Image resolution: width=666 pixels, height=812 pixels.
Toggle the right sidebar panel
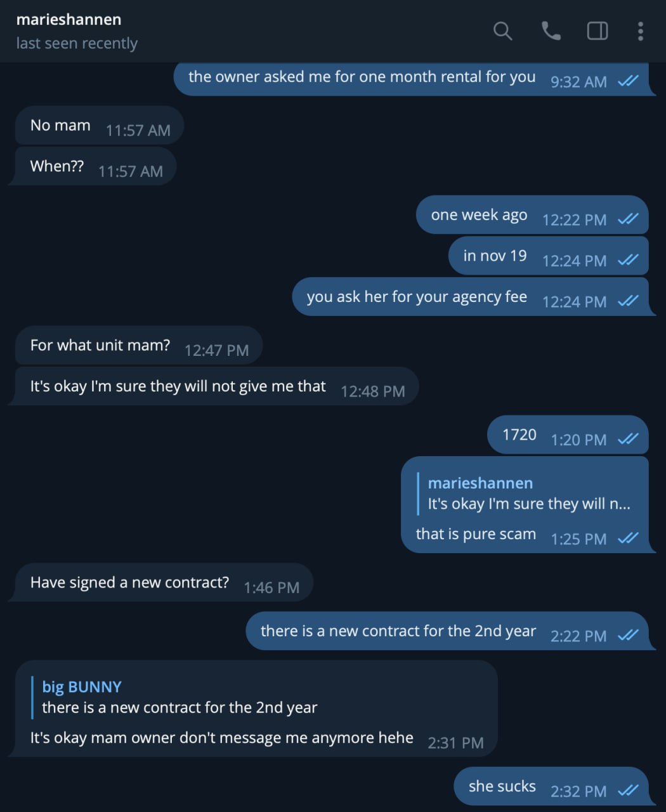coord(597,30)
